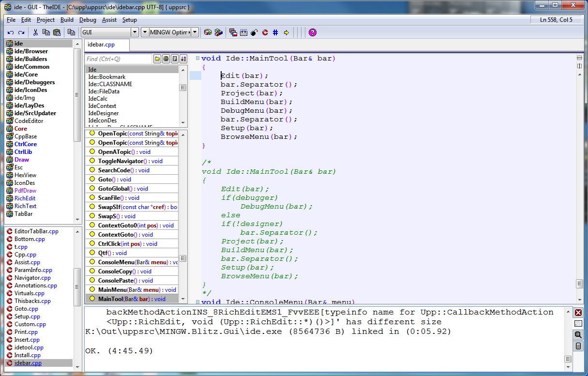Click the Paste clipboard icon
Viewport: 588px width, 376px height.
click(x=57, y=32)
